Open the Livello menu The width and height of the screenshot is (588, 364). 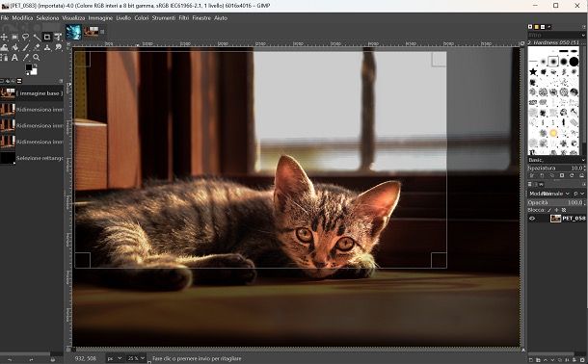(x=123, y=17)
